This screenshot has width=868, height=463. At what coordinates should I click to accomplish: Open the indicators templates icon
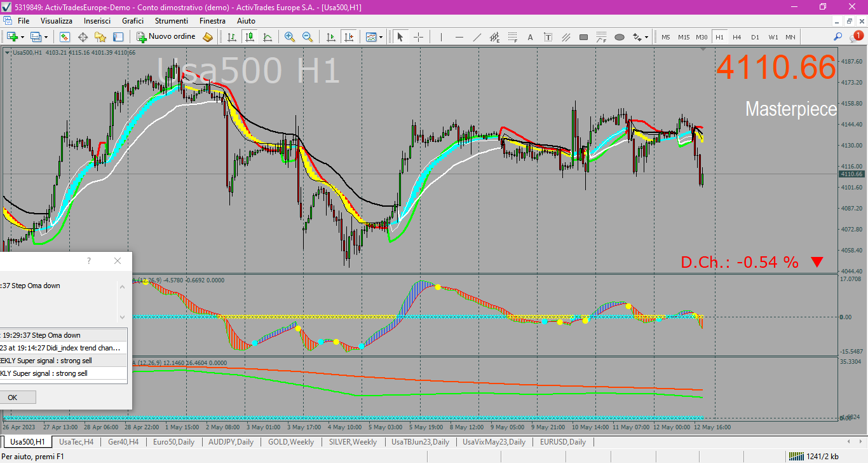371,37
